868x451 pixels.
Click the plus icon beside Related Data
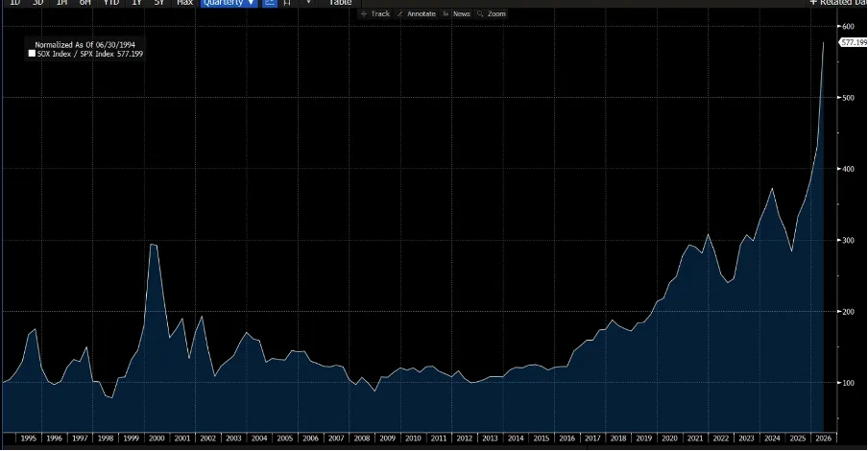click(x=813, y=3)
